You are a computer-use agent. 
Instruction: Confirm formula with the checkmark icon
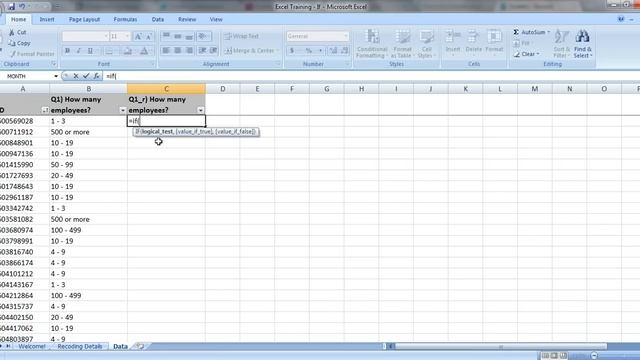(86, 76)
